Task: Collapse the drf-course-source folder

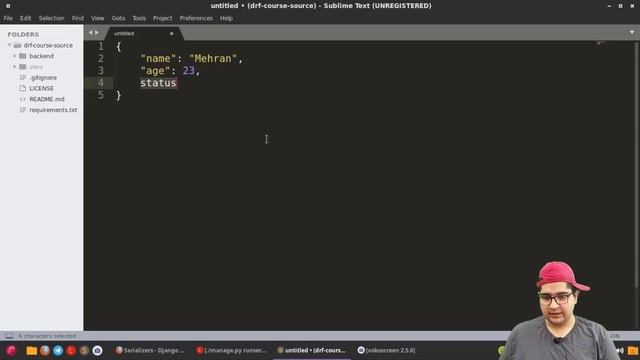Action: point(9,45)
